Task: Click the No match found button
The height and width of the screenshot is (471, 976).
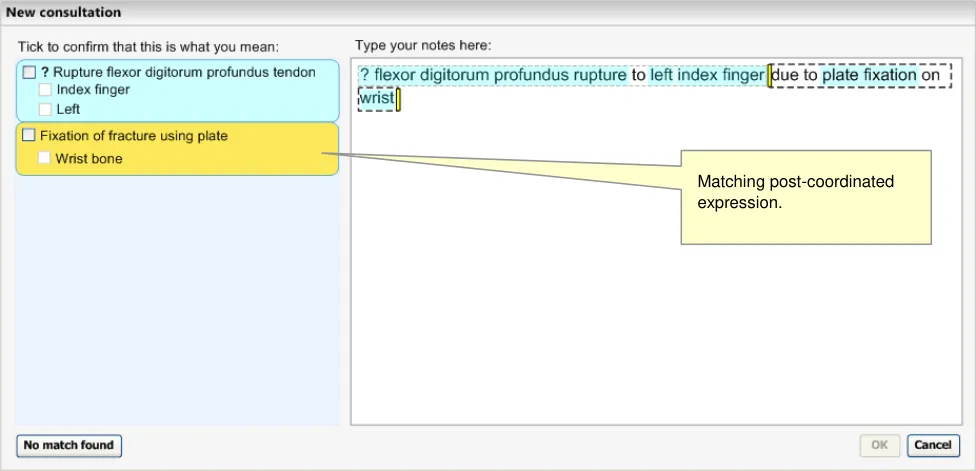Action: pyautogui.click(x=69, y=445)
